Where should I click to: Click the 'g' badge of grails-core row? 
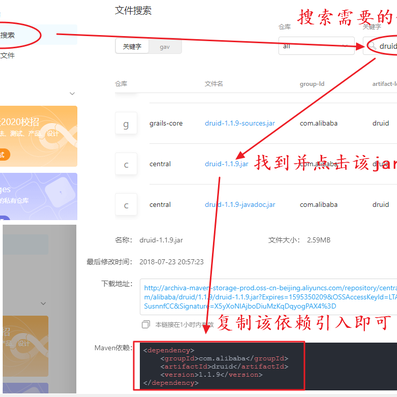click(126, 124)
